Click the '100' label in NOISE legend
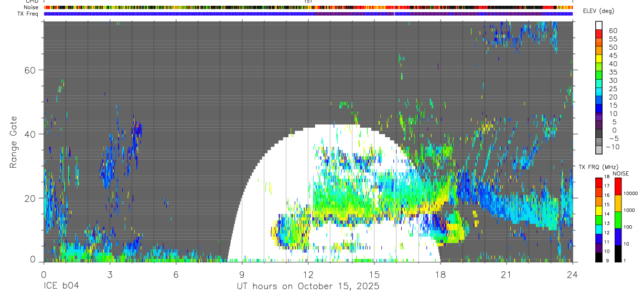Viewport: 644px width, 297px height. [628, 227]
